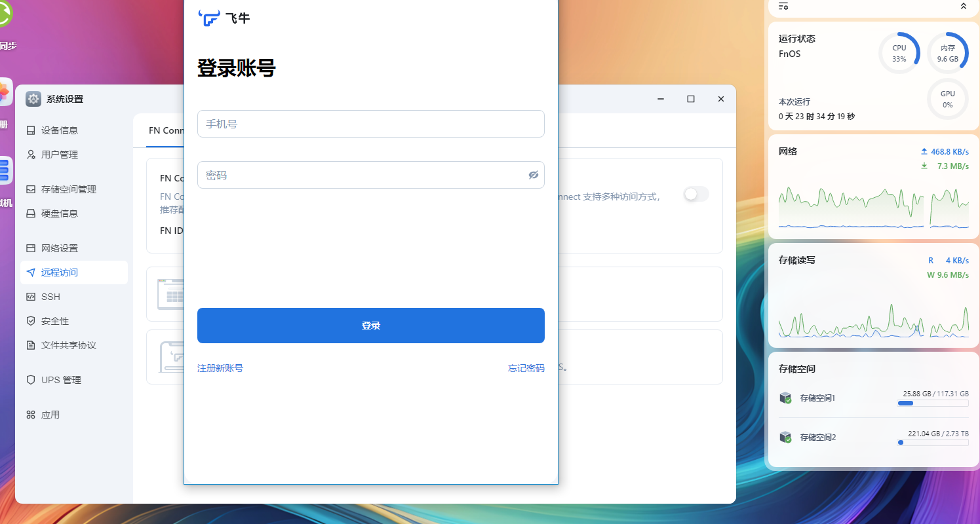Click the 安全性 shield icon in sidebar
The width and height of the screenshot is (980, 524).
pyautogui.click(x=30, y=321)
